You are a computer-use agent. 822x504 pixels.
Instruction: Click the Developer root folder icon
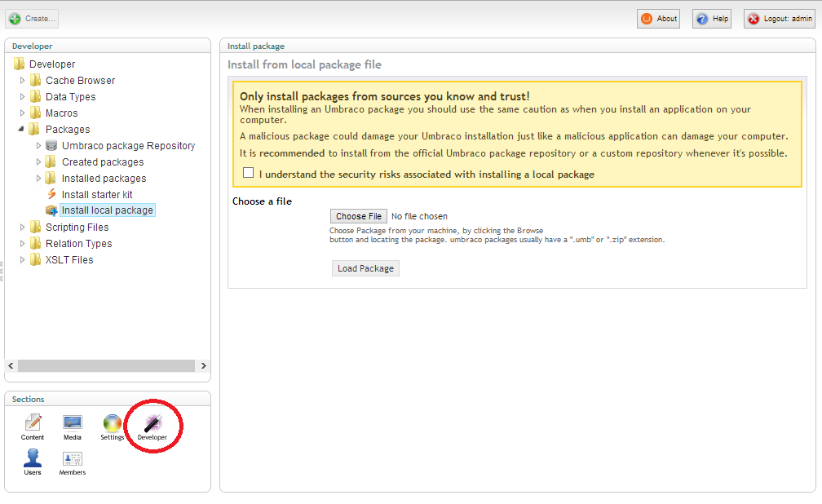pyautogui.click(x=20, y=64)
